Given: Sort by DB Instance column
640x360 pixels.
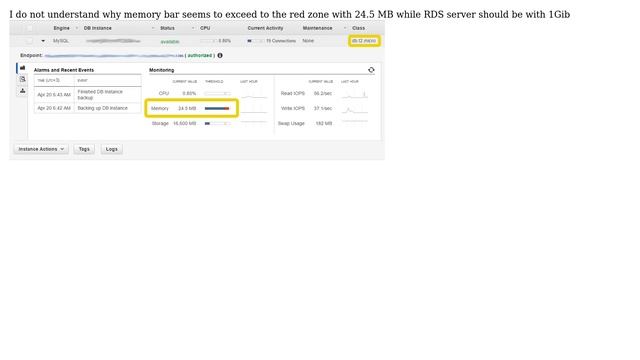Looking at the screenshot, I should point(98,28).
